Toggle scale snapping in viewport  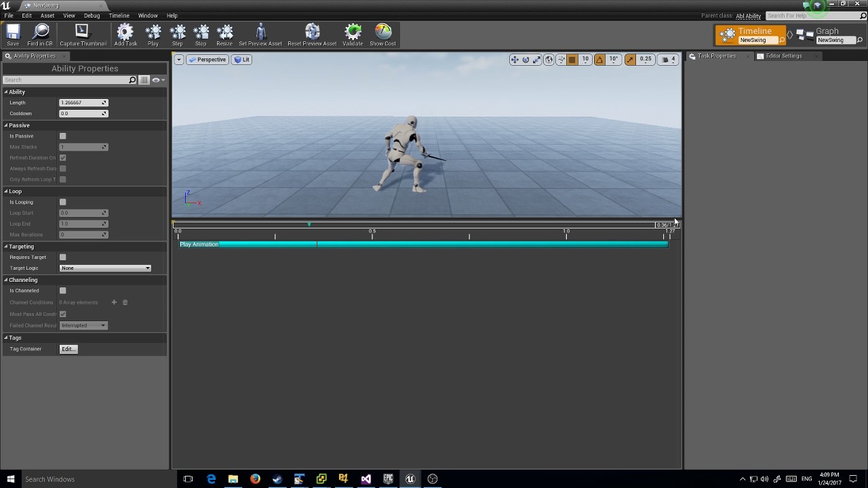[630, 60]
